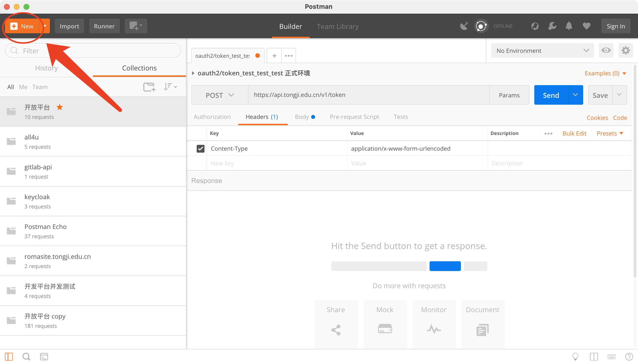638x364 pixels.
Task: Open the Send button dropdown arrow
Action: (x=576, y=95)
